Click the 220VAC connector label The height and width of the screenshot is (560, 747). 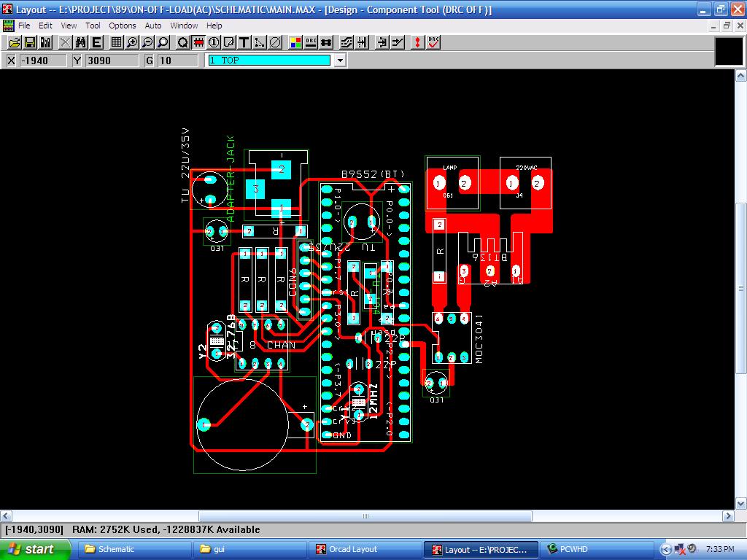click(x=527, y=168)
